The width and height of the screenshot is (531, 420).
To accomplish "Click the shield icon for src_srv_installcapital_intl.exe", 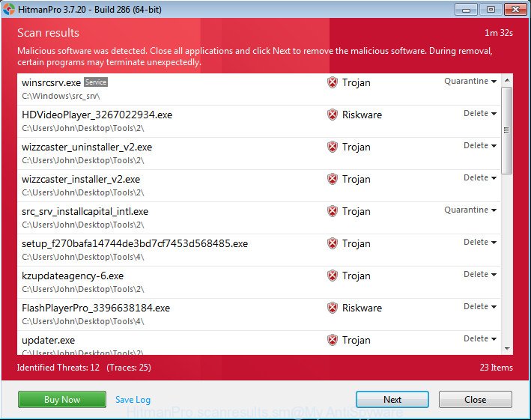I will (x=333, y=211).
